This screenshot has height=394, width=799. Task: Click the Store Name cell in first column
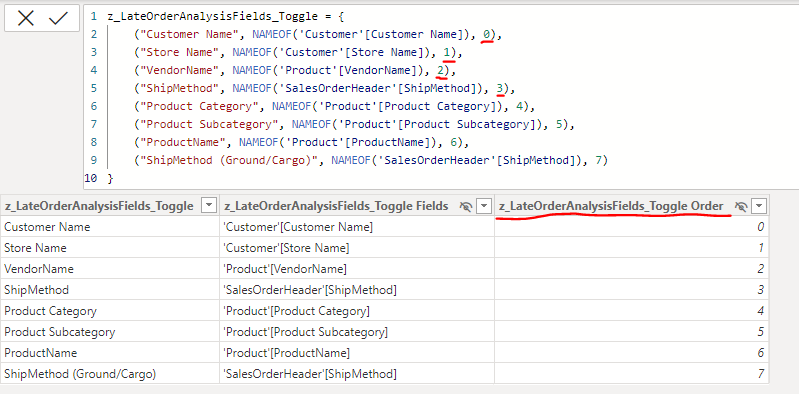(x=110, y=248)
